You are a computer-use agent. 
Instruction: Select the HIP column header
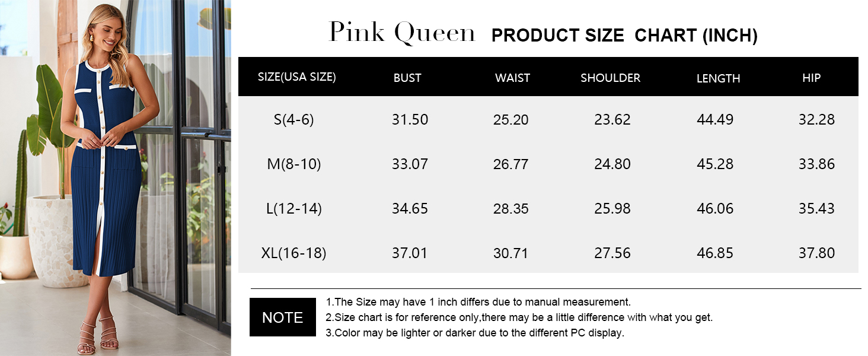[811, 78]
